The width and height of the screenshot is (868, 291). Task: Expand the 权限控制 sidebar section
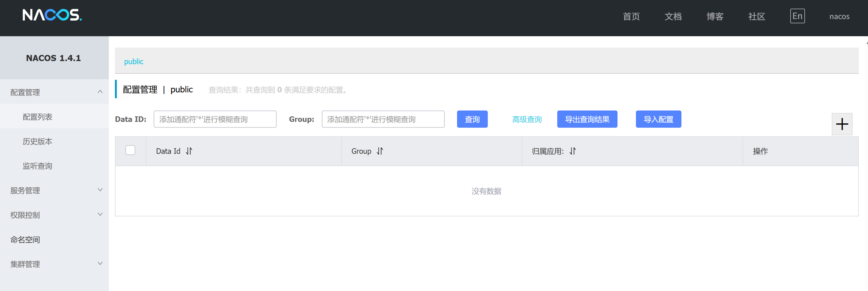pos(54,215)
